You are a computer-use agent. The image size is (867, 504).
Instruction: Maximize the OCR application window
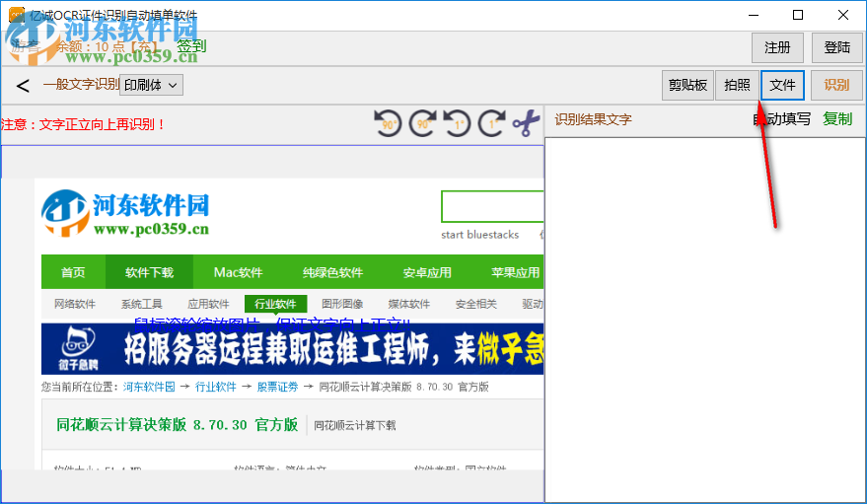tap(798, 15)
